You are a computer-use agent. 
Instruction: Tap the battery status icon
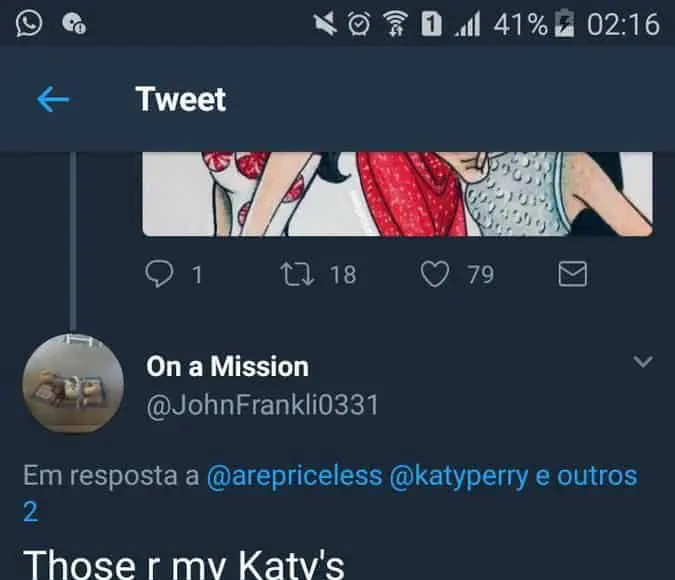(565, 24)
